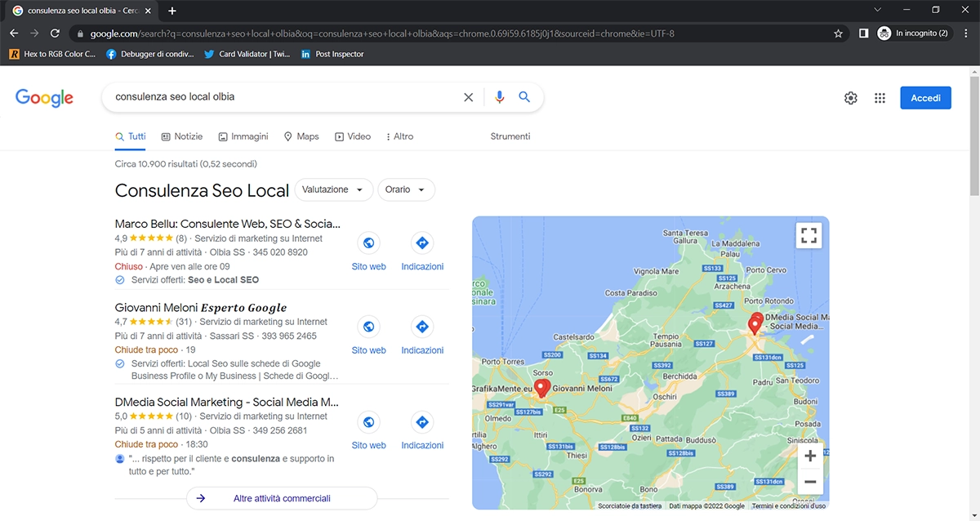The height and width of the screenshot is (521, 980).
Task: Clear search query with X icon
Action: coord(469,97)
